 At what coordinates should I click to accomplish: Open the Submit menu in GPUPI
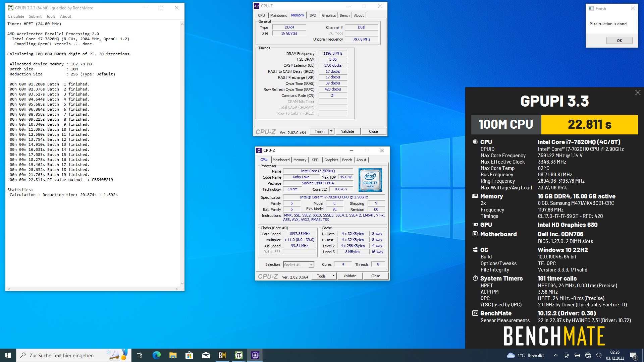[x=35, y=16]
